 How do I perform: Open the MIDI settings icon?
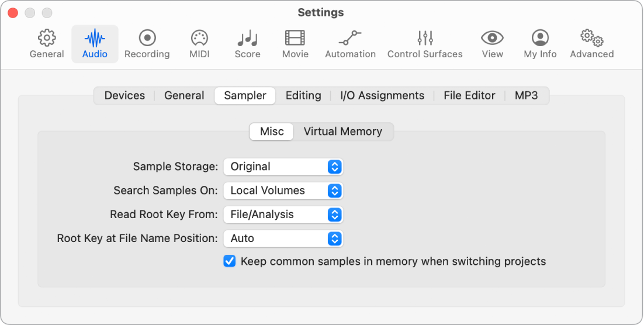(x=199, y=38)
